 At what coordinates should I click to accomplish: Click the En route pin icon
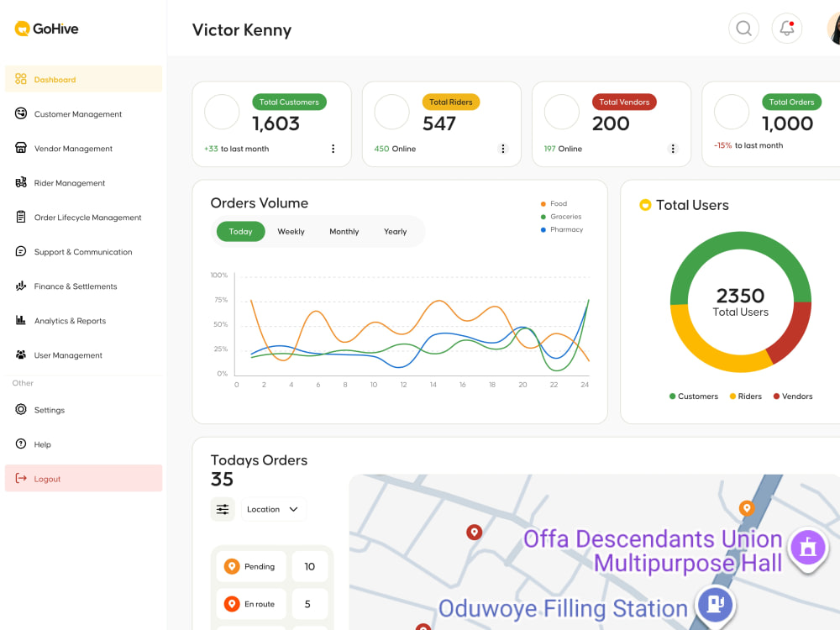[232, 604]
